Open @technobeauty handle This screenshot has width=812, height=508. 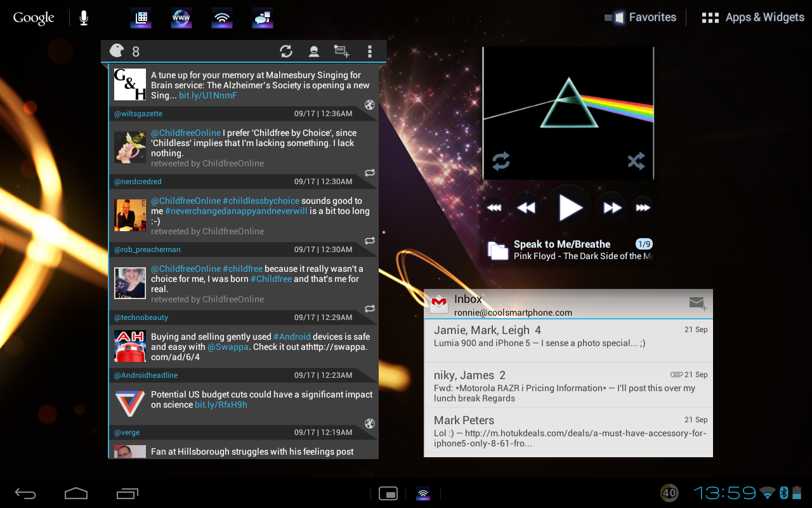click(x=141, y=317)
